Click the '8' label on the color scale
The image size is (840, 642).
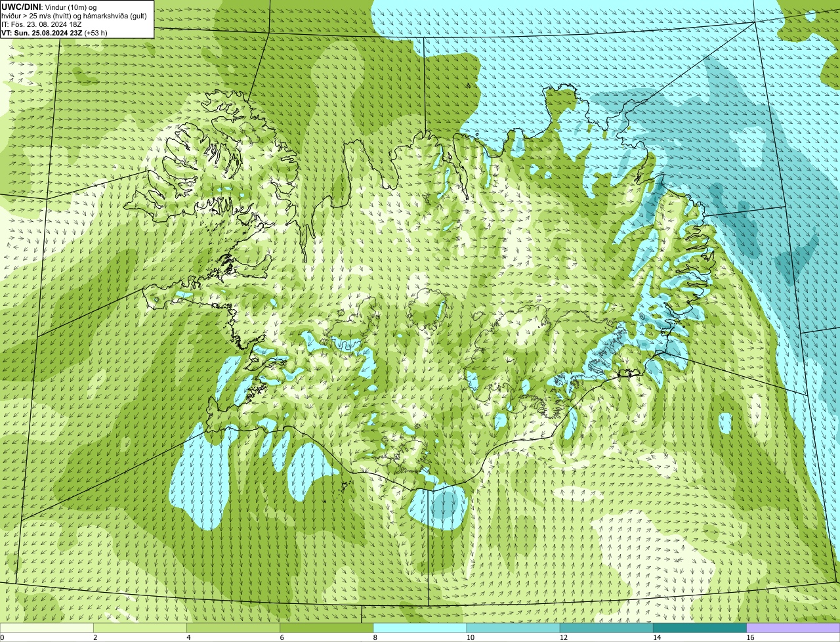(375, 637)
